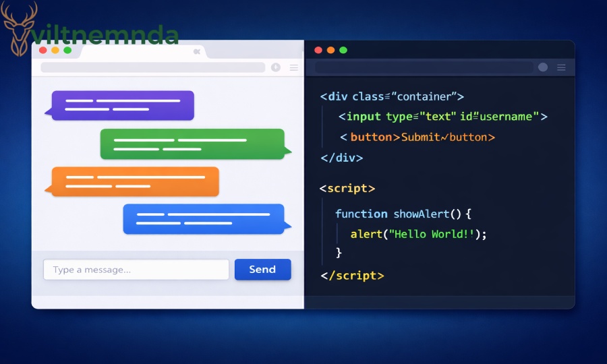Open the hamburger menu in light browser

(x=294, y=67)
